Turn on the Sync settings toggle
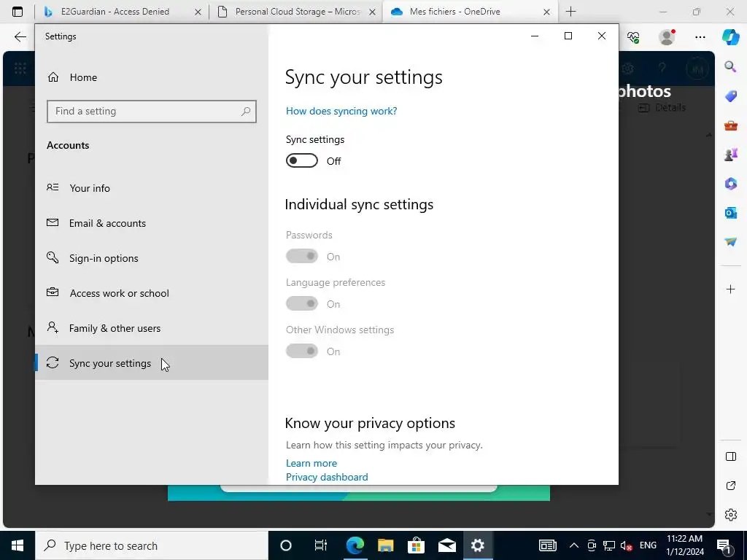 click(x=301, y=161)
